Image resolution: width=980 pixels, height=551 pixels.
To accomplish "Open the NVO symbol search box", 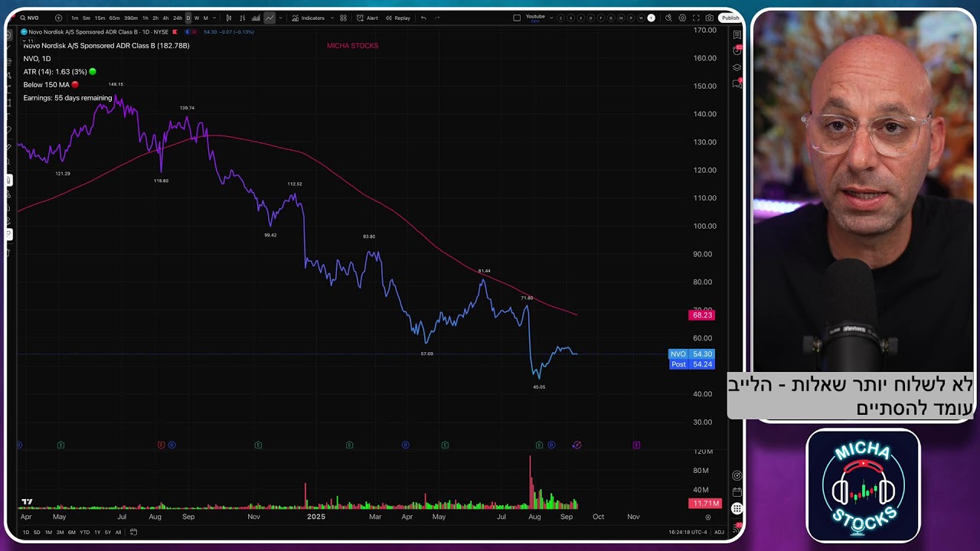I will 30,18.
